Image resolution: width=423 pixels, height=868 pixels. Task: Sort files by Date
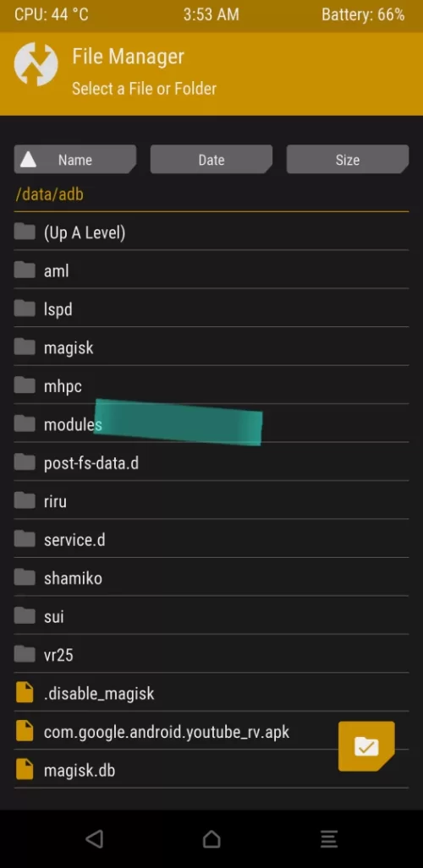click(x=211, y=160)
